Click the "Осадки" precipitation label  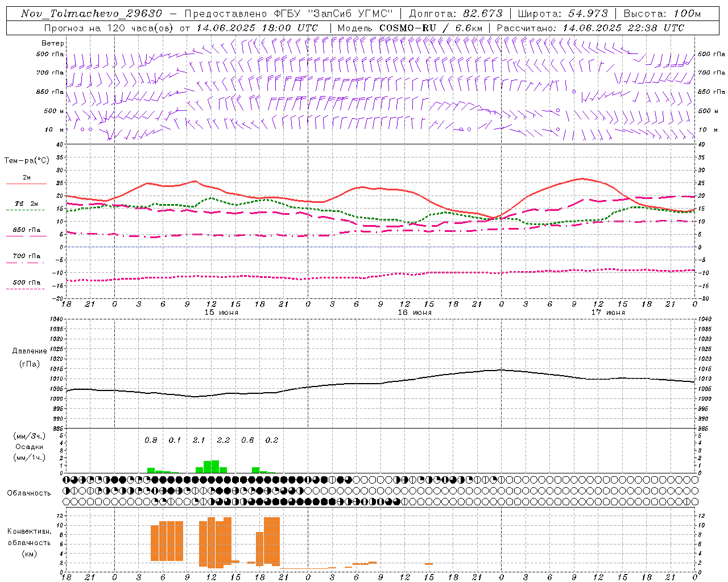[30, 447]
